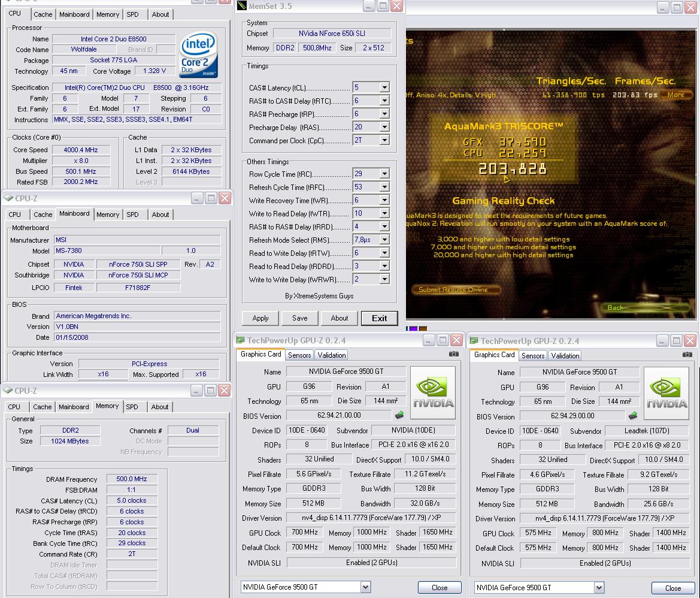Open Refresh Mode Select (tRMS) dropdown

coord(384,240)
